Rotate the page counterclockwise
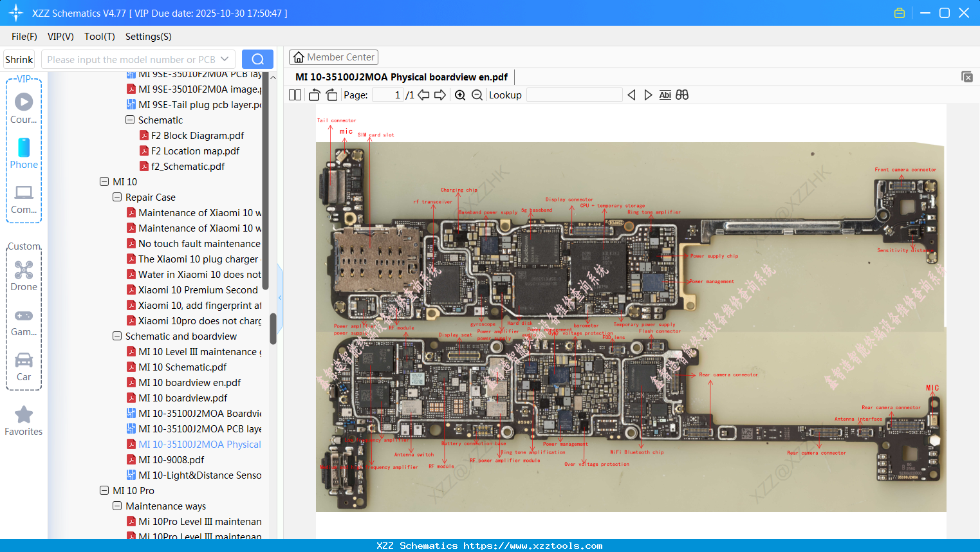The image size is (980, 552). pyautogui.click(x=313, y=95)
